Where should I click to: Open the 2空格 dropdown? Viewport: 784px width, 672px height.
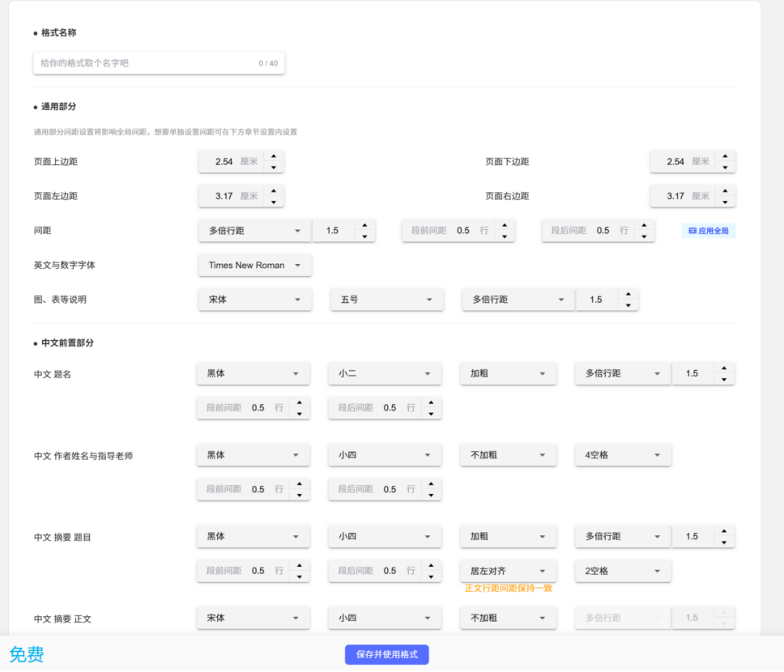(623, 571)
